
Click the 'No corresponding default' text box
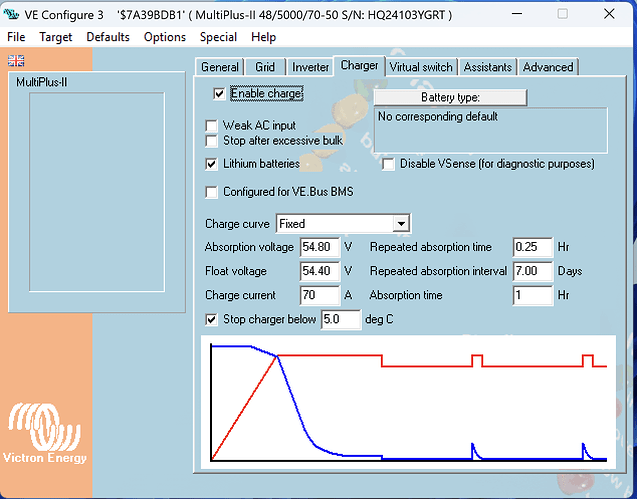click(491, 130)
